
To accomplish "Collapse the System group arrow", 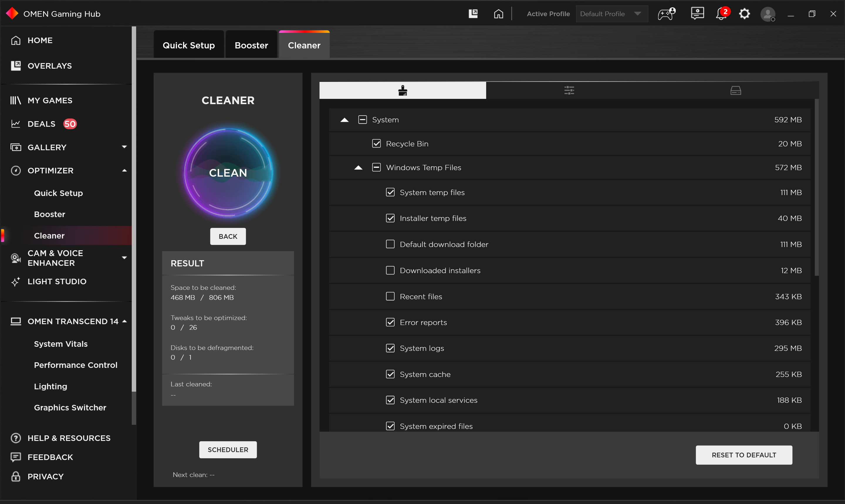I will pos(344,120).
